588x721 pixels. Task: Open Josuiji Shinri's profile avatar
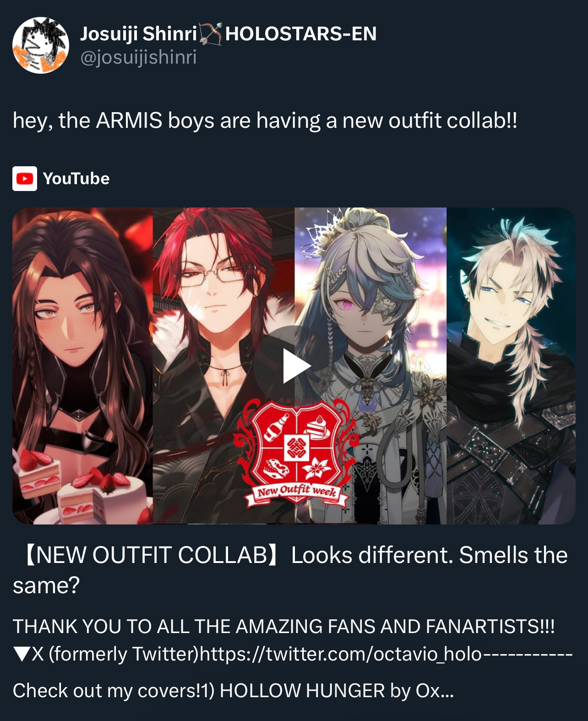(41, 45)
